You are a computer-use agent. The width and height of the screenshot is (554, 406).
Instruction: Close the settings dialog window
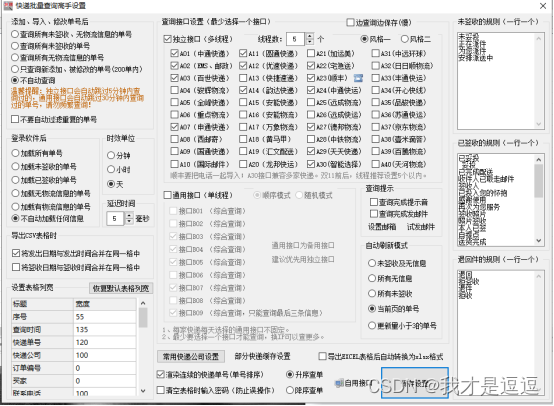(543, 6)
